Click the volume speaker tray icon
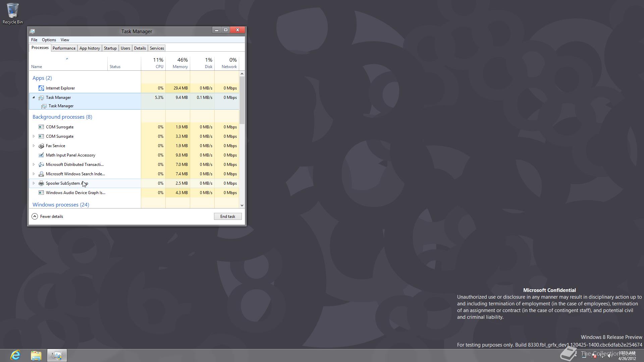This screenshot has height=362, width=644. tap(610, 356)
